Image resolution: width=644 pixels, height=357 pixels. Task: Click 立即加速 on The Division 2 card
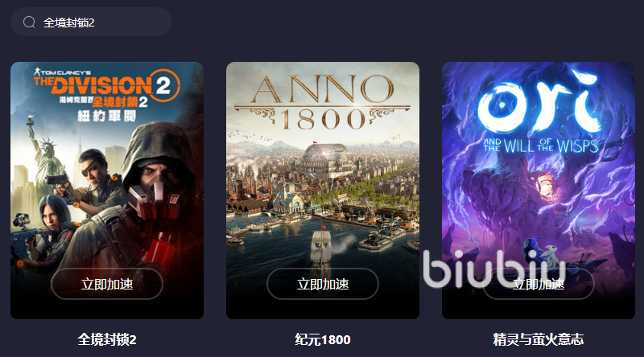coord(107,284)
